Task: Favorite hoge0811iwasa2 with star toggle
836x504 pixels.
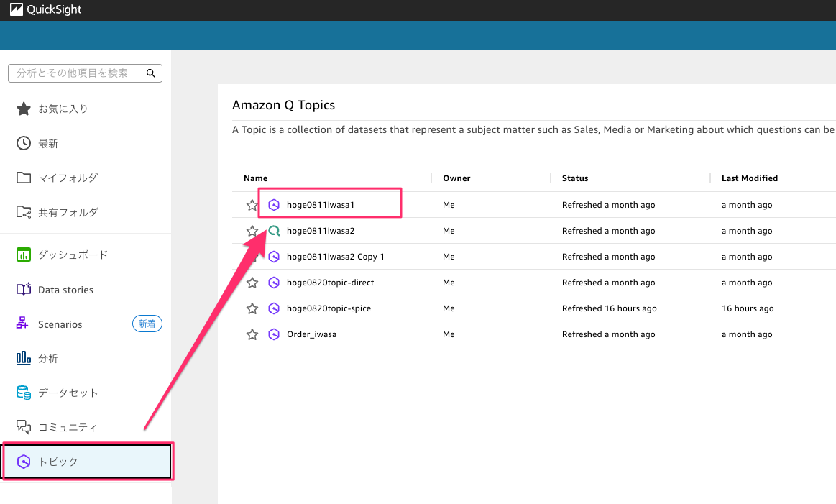Action: point(252,231)
